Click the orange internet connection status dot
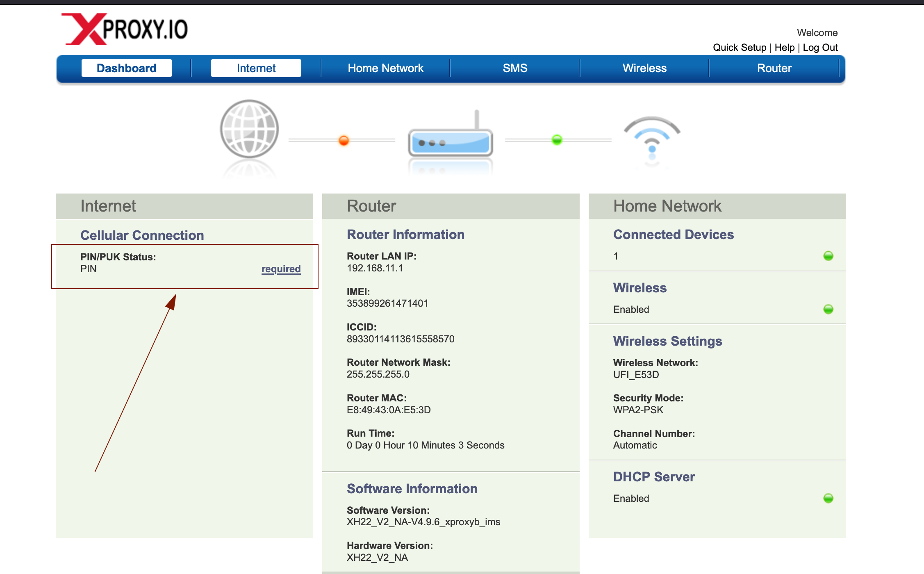Image resolution: width=924 pixels, height=574 pixels. click(344, 141)
